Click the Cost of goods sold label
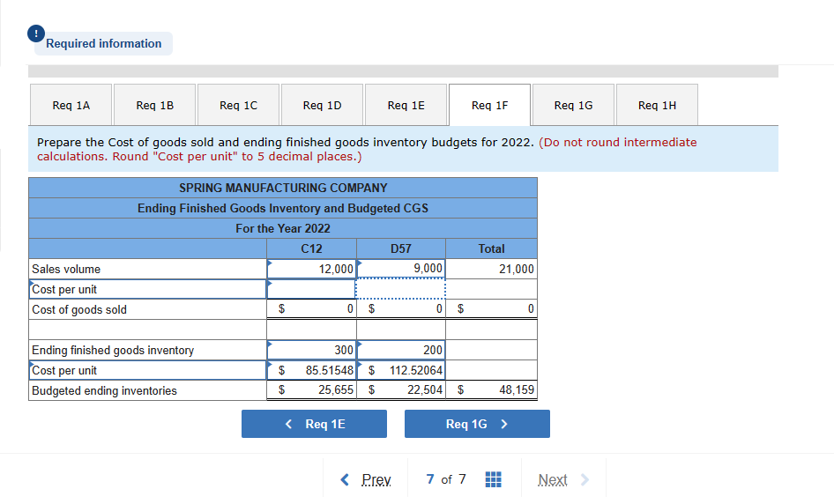This screenshot has width=834, height=504. coord(79,309)
